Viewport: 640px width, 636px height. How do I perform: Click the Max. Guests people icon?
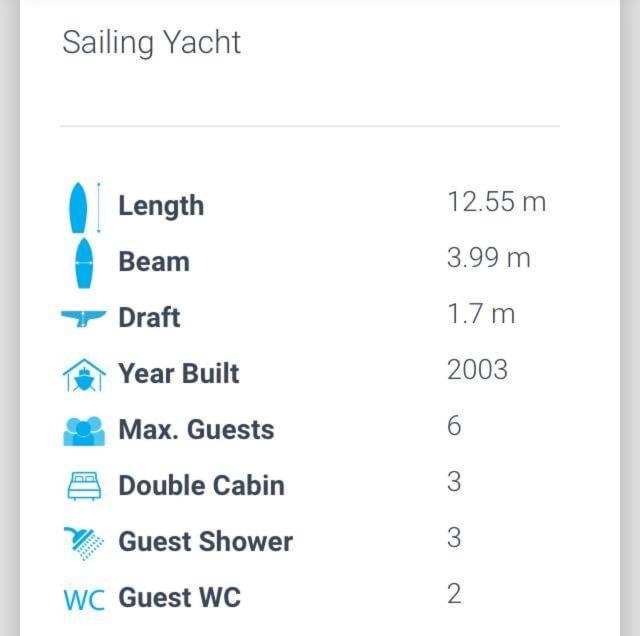coord(84,431)
